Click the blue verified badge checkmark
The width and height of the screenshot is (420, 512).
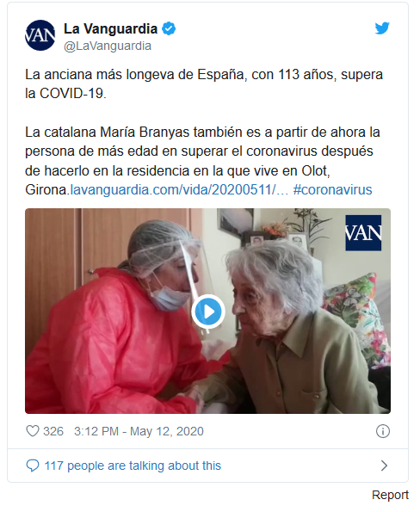click(x=169, y=28)
